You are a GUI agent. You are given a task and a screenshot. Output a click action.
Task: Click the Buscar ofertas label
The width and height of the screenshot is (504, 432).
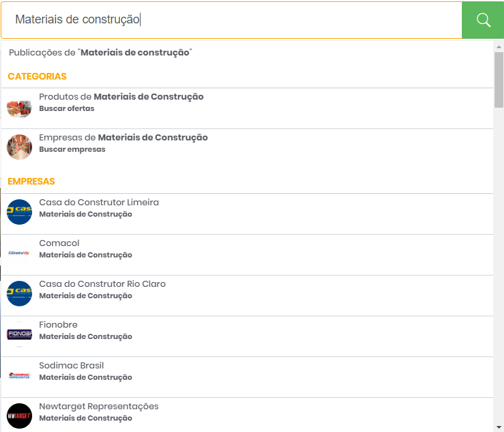pos(66,108)
